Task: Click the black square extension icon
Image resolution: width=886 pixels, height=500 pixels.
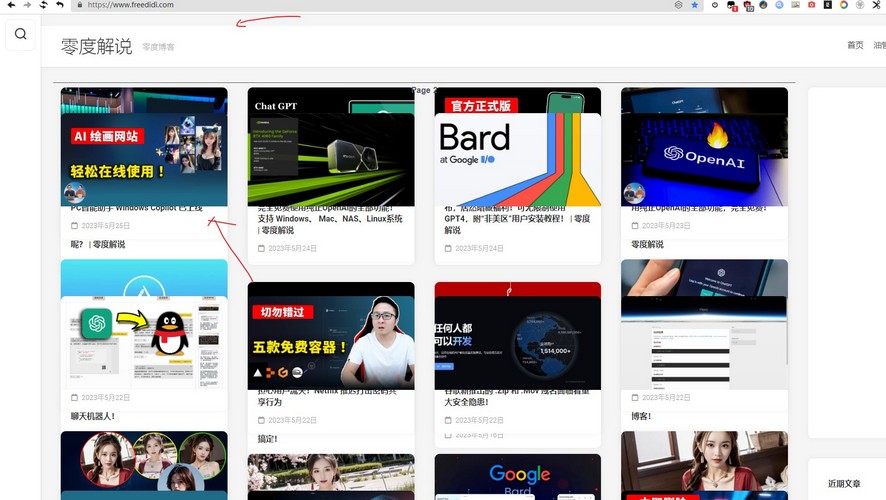Action: click(828, 5)
